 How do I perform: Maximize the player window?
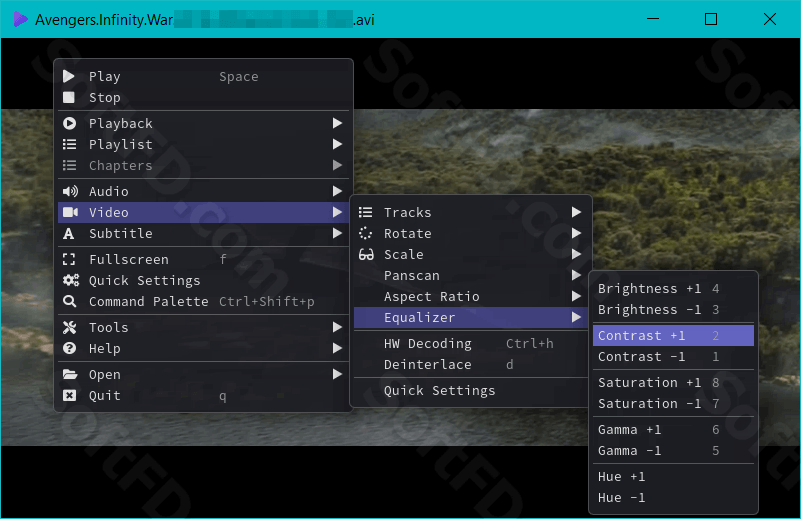point(711,19)
